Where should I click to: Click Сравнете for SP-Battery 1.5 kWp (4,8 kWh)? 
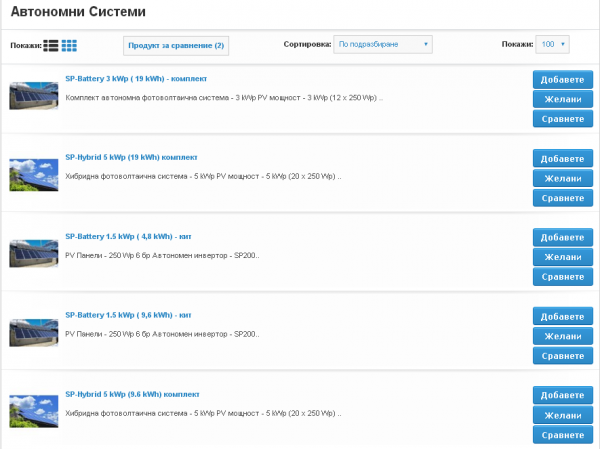point(562,277)
